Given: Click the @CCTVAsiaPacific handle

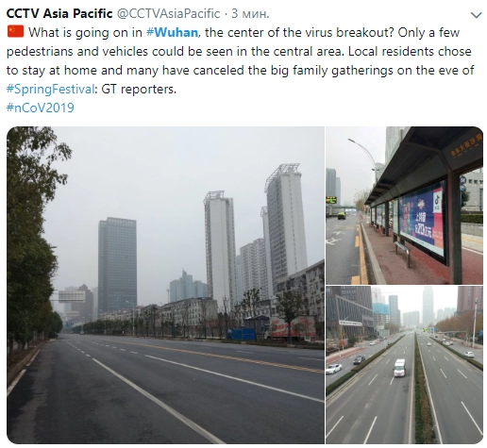Looking at the screenshot, I should click(169, 13).
